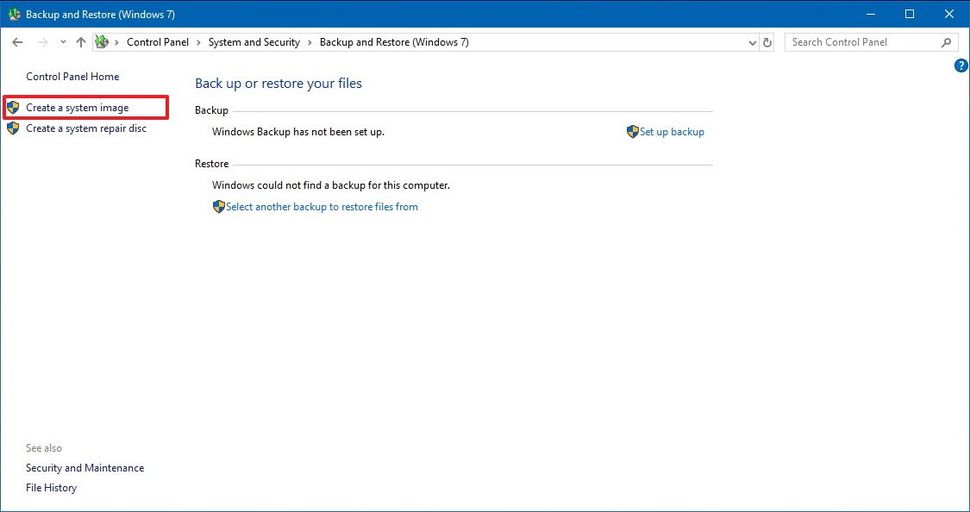Click the shield icon next to Set up backup
970x512 pixels.
coord(632,132)
